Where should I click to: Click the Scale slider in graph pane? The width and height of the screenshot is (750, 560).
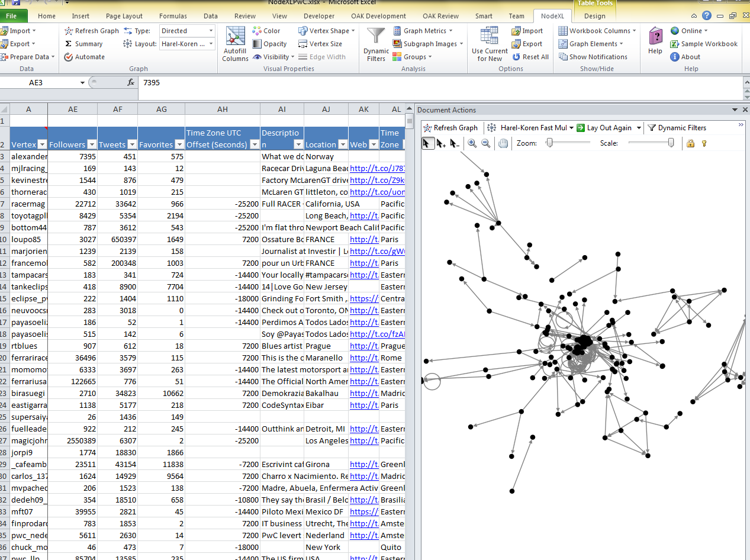pos(650,143)
